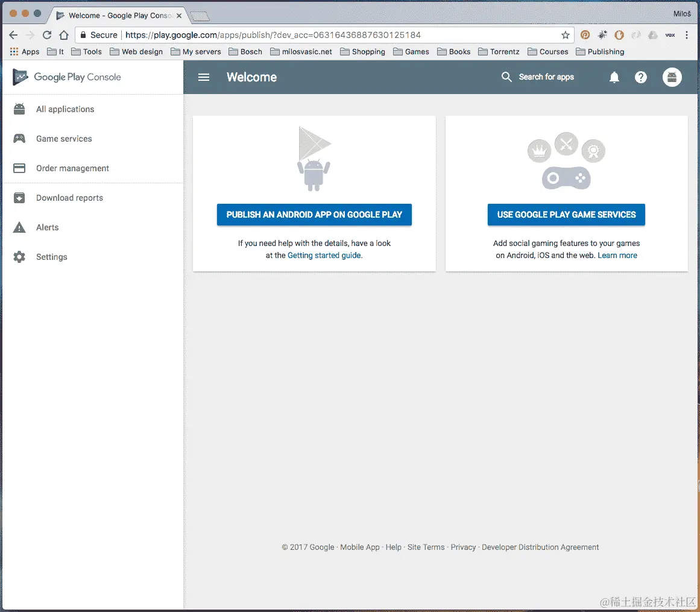Expand the Games bookmarks folder
The width and height of the screenshot is (700, 612).
[411, 52]
